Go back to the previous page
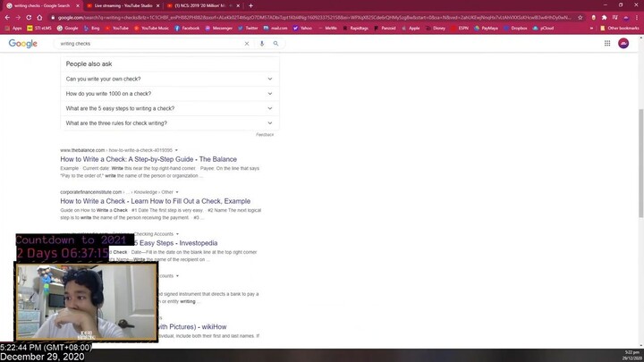The image size is (644, 362). 7,18
